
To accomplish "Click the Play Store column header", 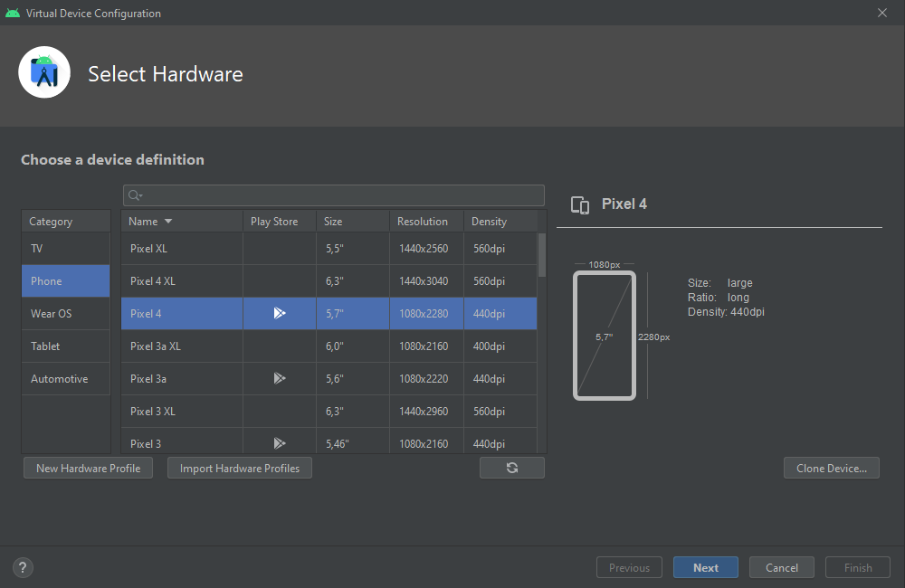I will (x=280, y=221).
